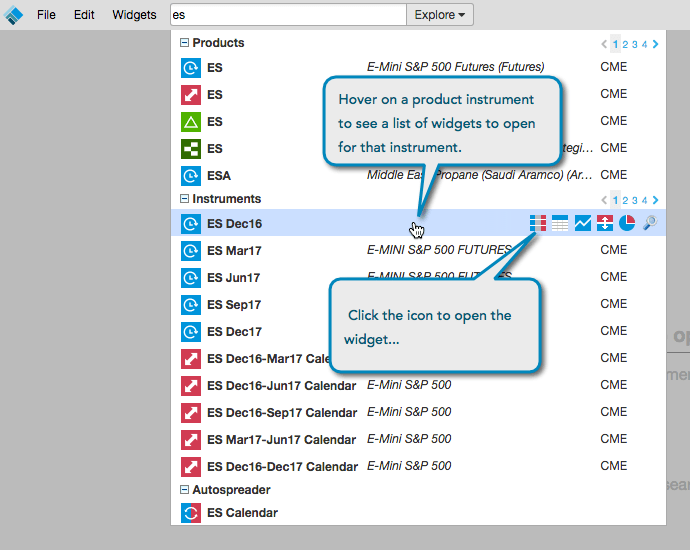Select ES Mar17-Jun17 Calendar name
This screenshot has width=690, height=550.
pos(281,440)
